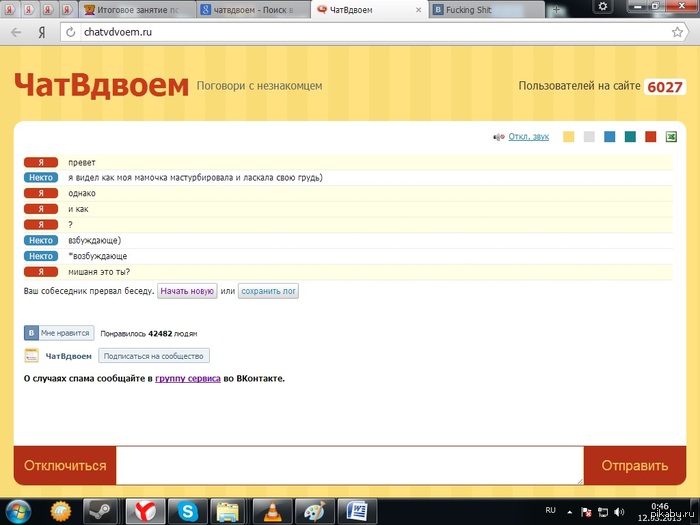Open the группу сервиса link
This screenshot has height=525, width=700.
[188, 379]
